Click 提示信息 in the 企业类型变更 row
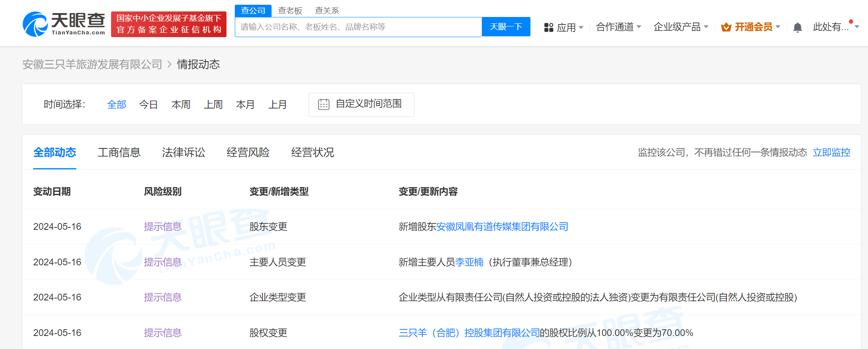868x349 pixels. click(162, 297)
